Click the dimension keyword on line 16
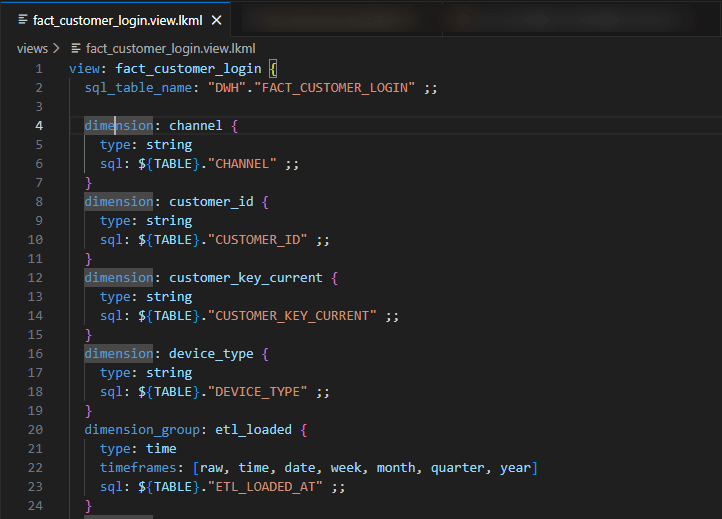The height and width of the screenshot is (519, 722). click(119, 354)
